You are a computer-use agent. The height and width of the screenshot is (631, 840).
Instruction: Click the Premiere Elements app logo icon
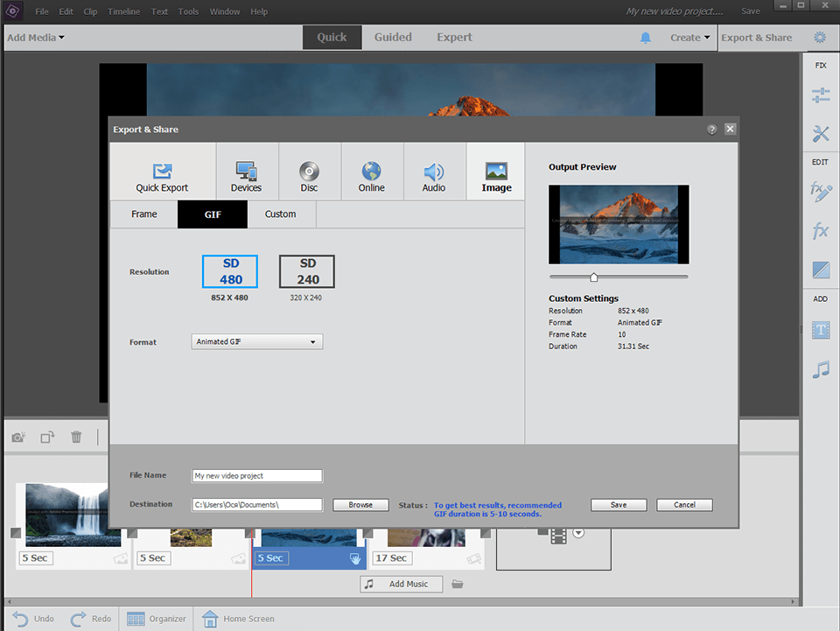pos(12,11)
